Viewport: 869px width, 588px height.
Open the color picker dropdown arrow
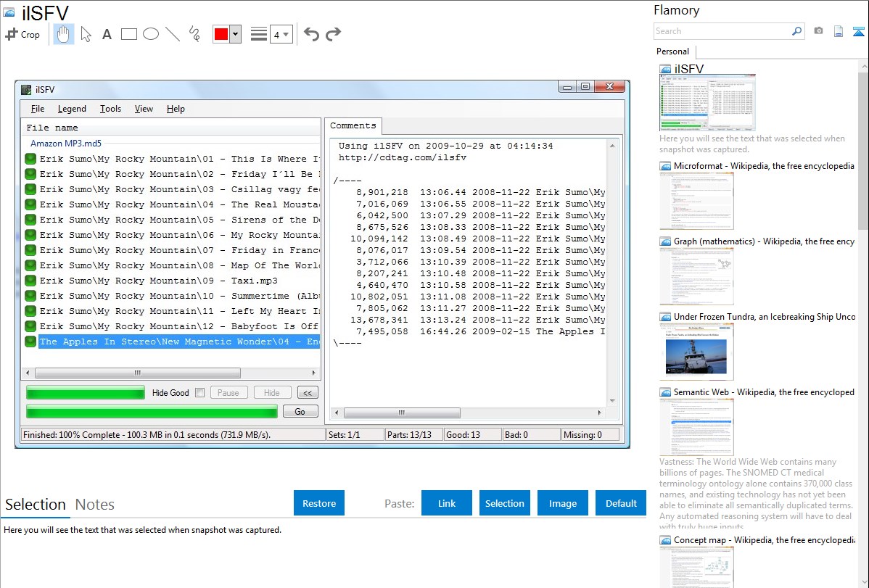coord(236,34)
